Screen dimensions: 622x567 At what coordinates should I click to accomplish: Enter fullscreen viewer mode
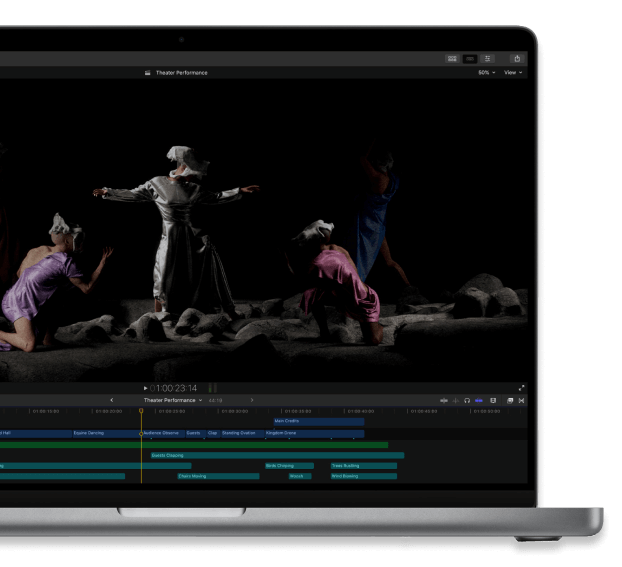(522, 388)
